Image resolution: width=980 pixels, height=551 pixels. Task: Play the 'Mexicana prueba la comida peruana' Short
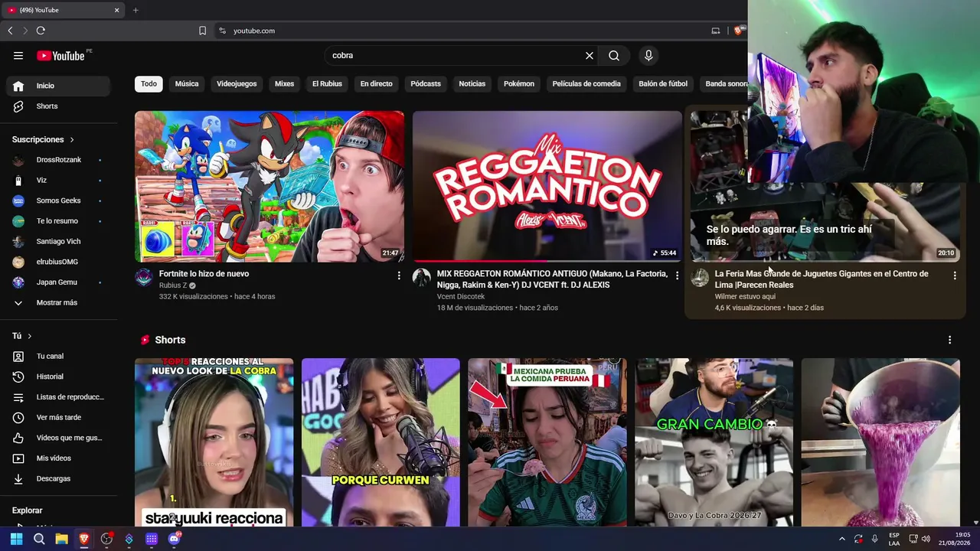point(547,442)
